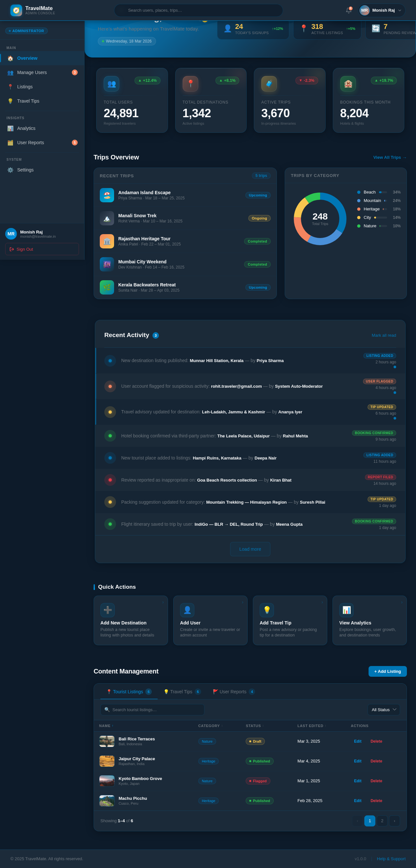This screenshot has height=868, width=416.
Task: Open the Help & Support footer link
Action: click(x=391, y=859)
